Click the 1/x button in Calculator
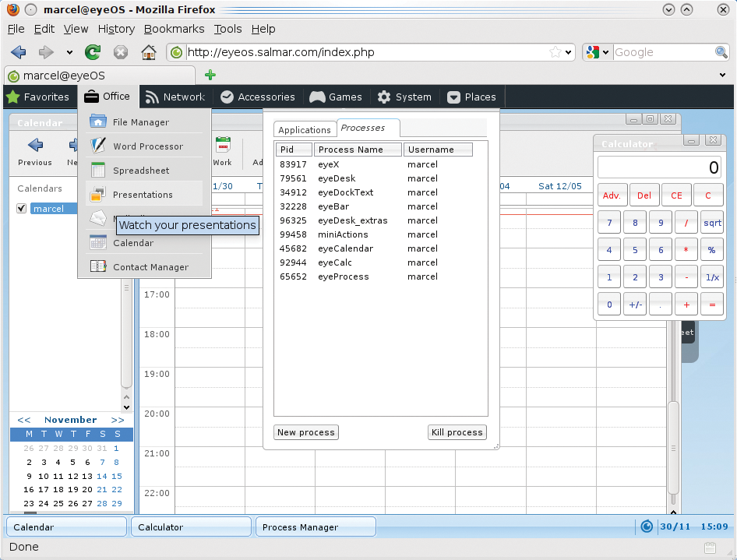 pyautogui.click(x=711, y=277)
